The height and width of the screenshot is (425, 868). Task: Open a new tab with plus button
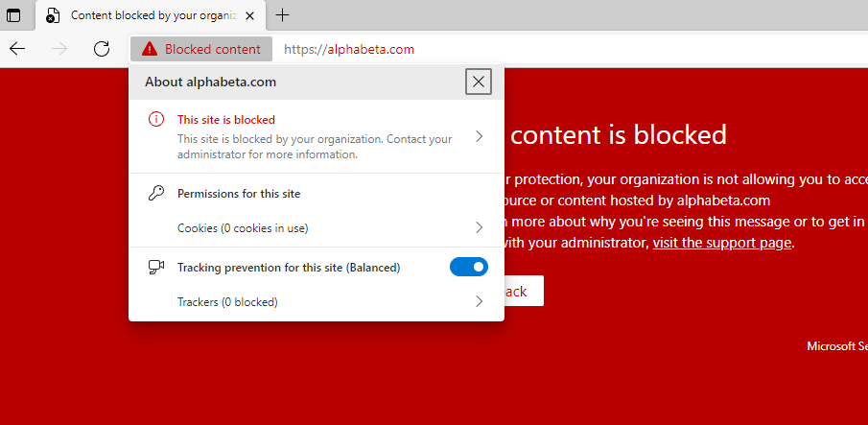point(282,15)
